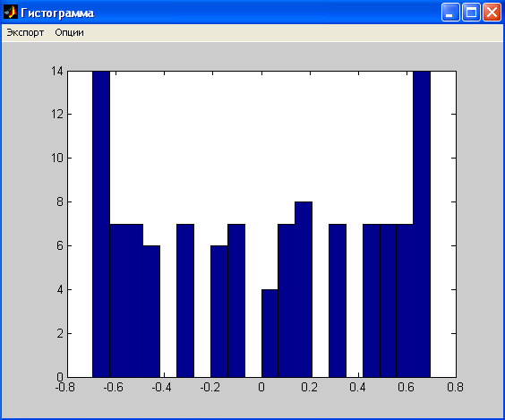The image size is (505, 420).
Task: Close the Гистограмма window
Action: tap(492, 13)
